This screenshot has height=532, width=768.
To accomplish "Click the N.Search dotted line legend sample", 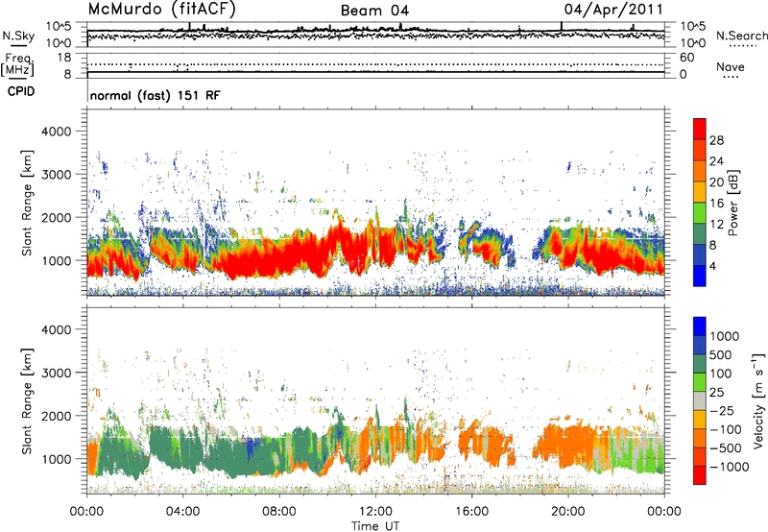I will [743, 45].
